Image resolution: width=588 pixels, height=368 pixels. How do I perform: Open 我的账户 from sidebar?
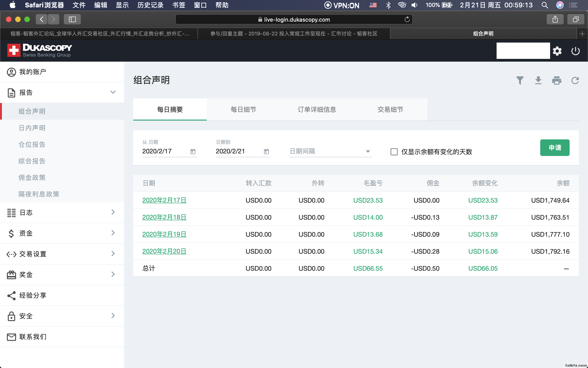(x=62, y=72)
